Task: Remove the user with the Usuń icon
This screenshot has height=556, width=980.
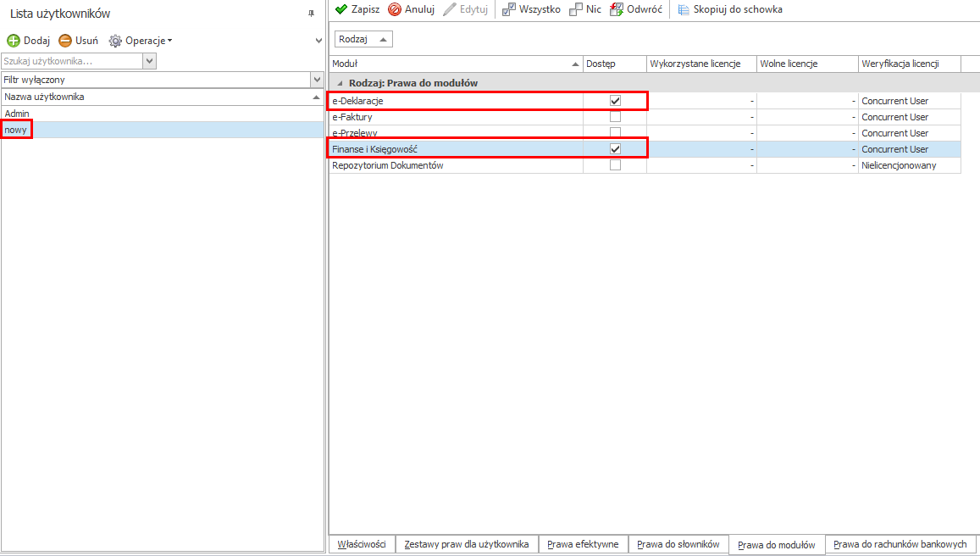Action: [x=65, y=41]
